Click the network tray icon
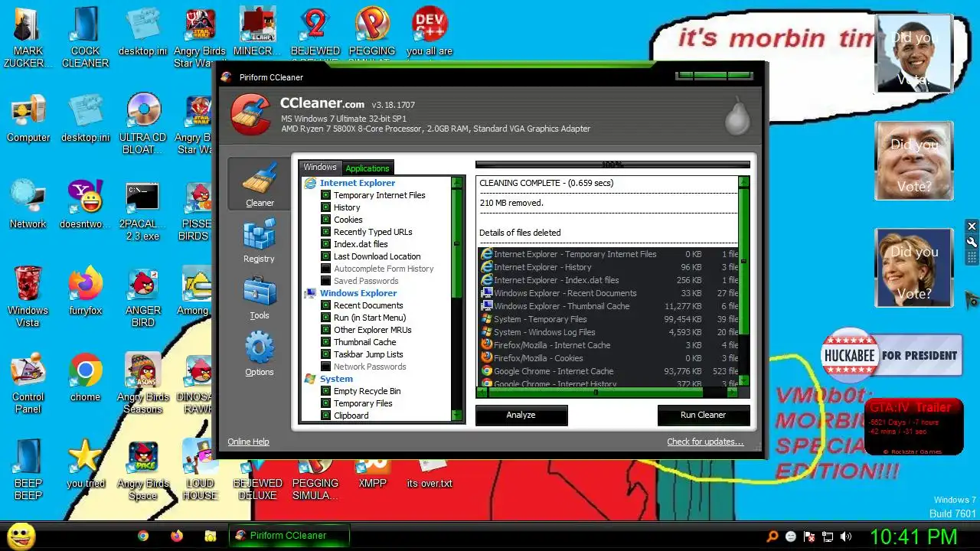 [x=828, y=536]
